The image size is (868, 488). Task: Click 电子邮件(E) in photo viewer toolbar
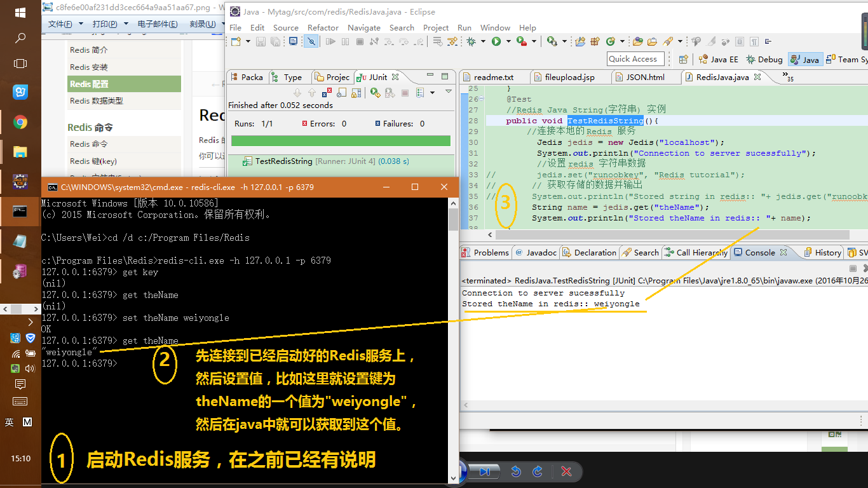(x=158, y=24)
